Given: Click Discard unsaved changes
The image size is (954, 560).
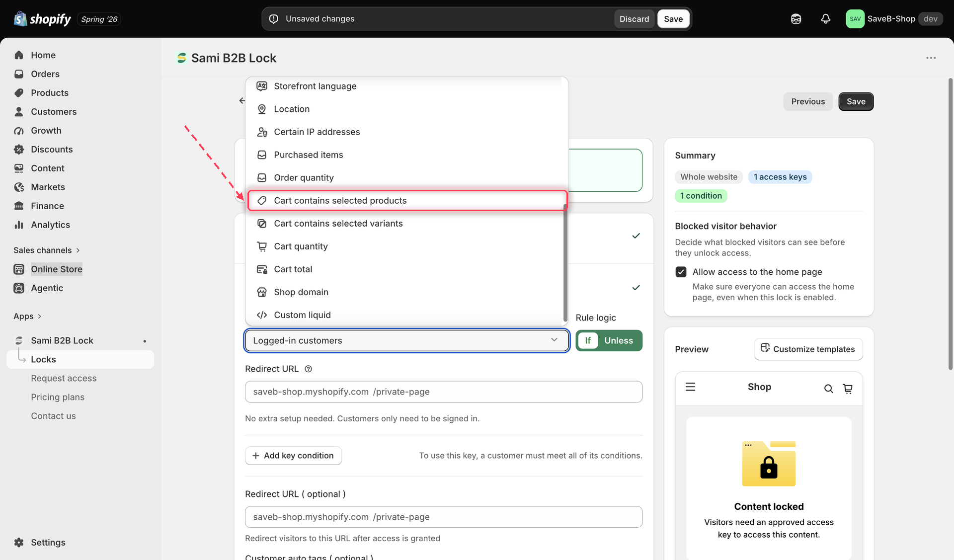Looking at the screenshot, I should click(634, 19).
